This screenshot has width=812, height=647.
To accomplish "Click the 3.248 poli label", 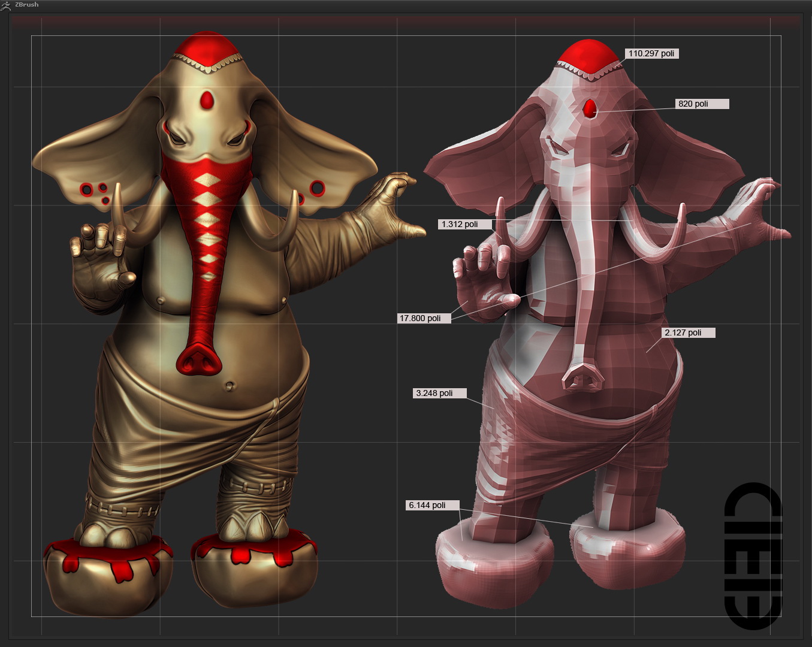I will coord(439,393).
